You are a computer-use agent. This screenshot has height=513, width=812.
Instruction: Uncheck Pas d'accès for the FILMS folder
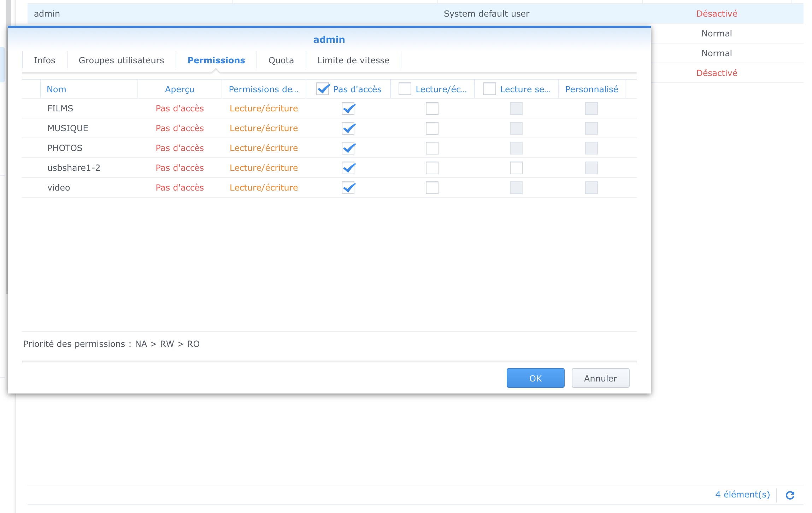click(x=348, y=109)
